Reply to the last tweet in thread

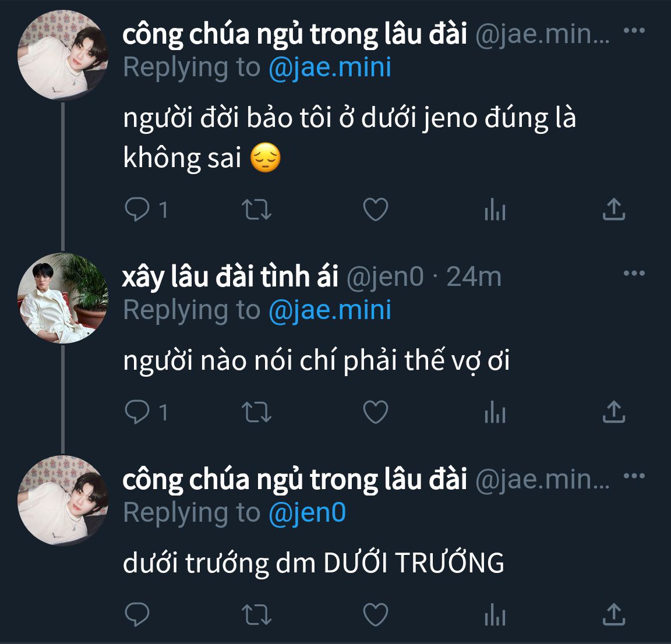pyautogui.click(x=137, y=614)
